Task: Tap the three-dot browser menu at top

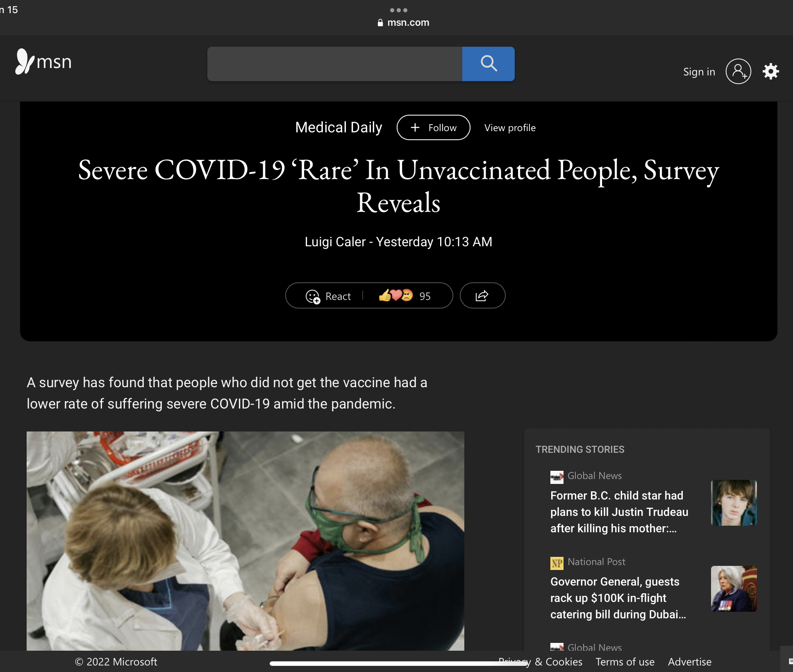Action: pyautogui.click(x=398, y=10)
